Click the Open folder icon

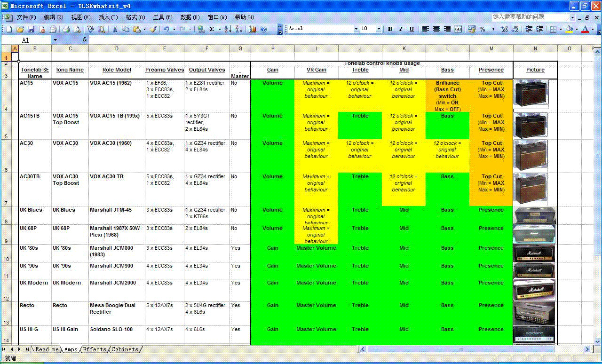click(20, 29)
